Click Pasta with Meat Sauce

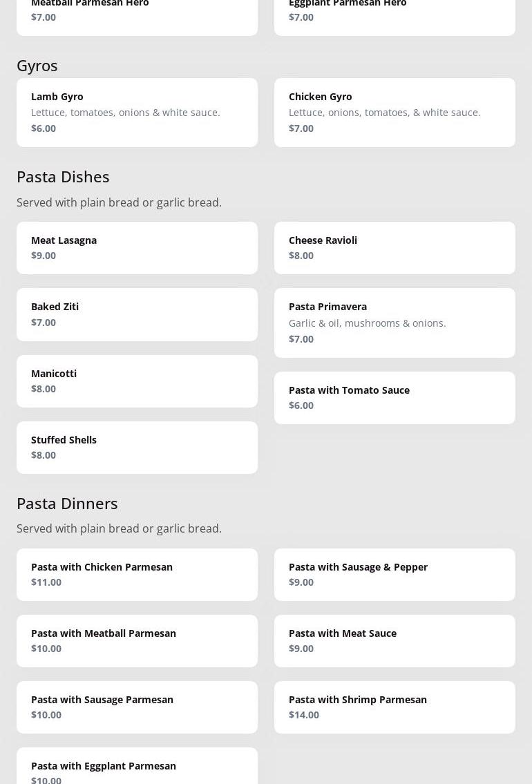coord(395,640)
